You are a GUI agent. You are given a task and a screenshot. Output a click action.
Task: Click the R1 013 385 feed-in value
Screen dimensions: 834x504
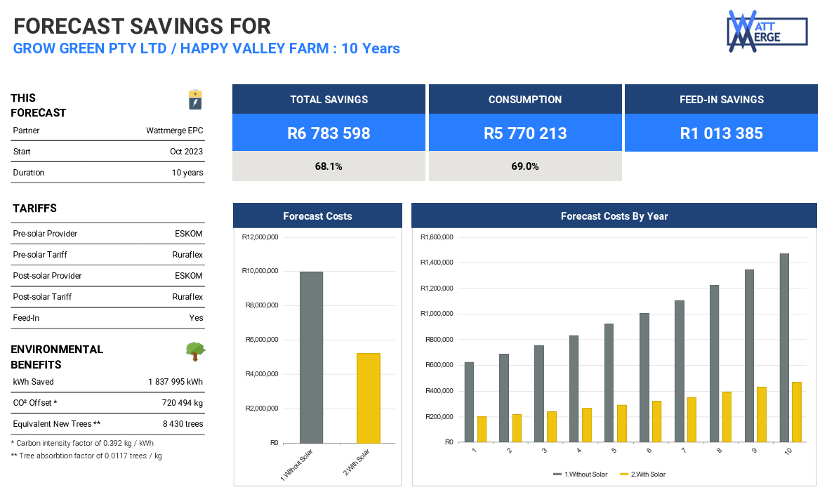point(721,133)
